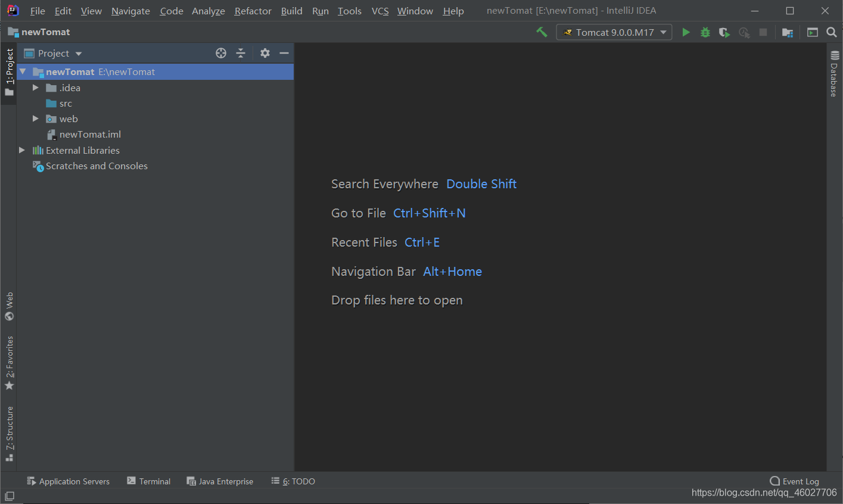Click the Run Anything icon in toolbar

point(813,32)
